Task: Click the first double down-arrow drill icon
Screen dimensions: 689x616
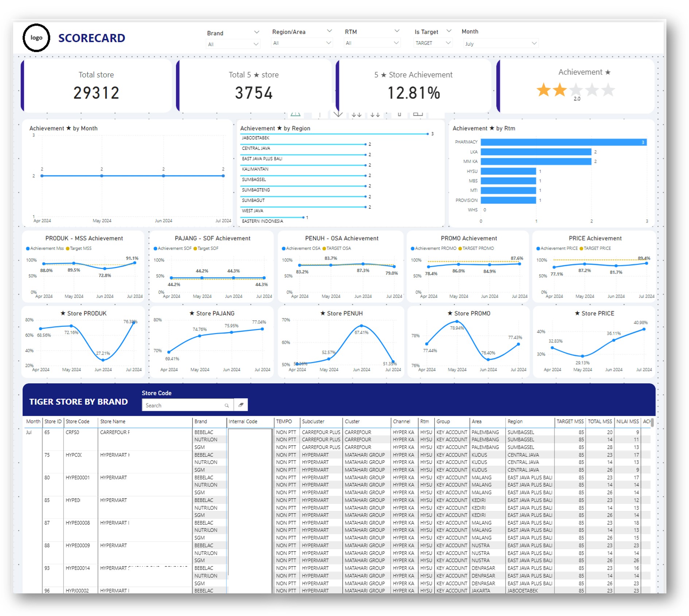Action: [x=357, y=115]
